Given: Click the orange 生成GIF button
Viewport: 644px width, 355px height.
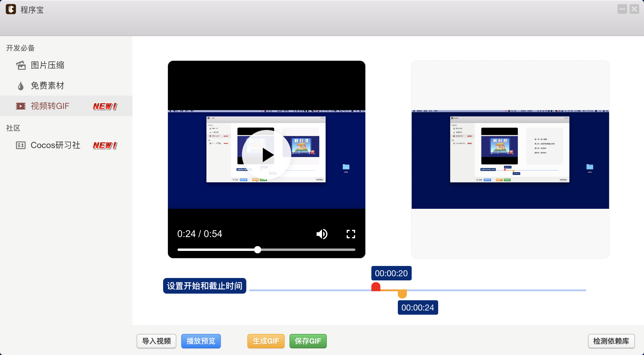Looking at the screenshot, I should pyautogui.click(x=266, y=341).
